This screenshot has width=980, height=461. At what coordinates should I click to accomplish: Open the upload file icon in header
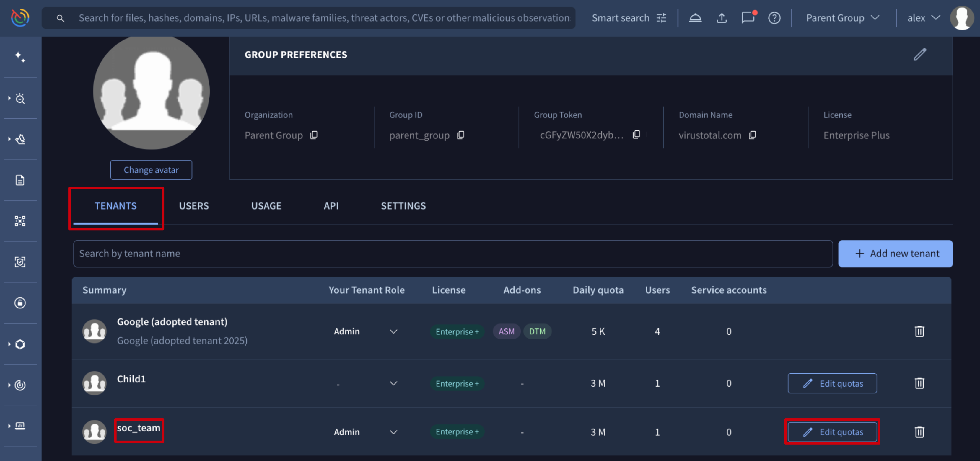(x=721, y=18)
